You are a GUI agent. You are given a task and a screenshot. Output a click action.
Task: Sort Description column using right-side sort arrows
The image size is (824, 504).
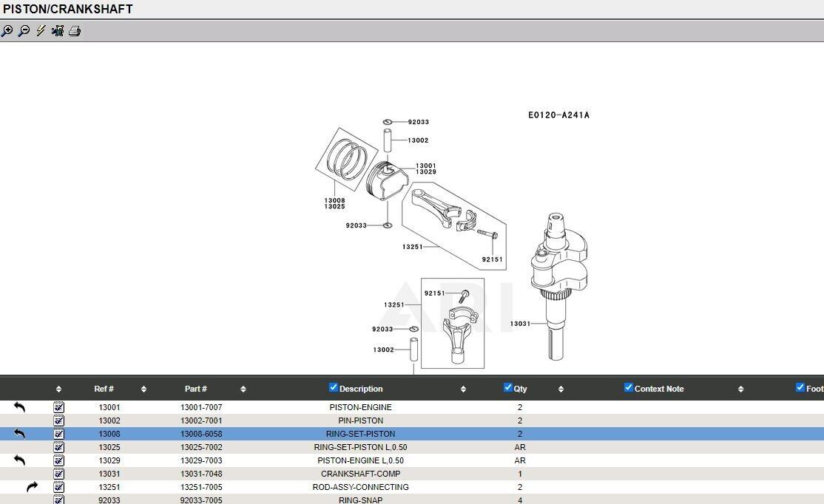tap(463, 389)
